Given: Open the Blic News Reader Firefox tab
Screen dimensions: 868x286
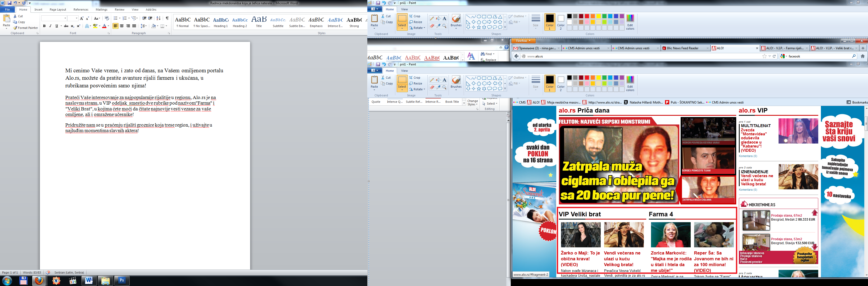Looking at the screenshot, I should 682,48.
